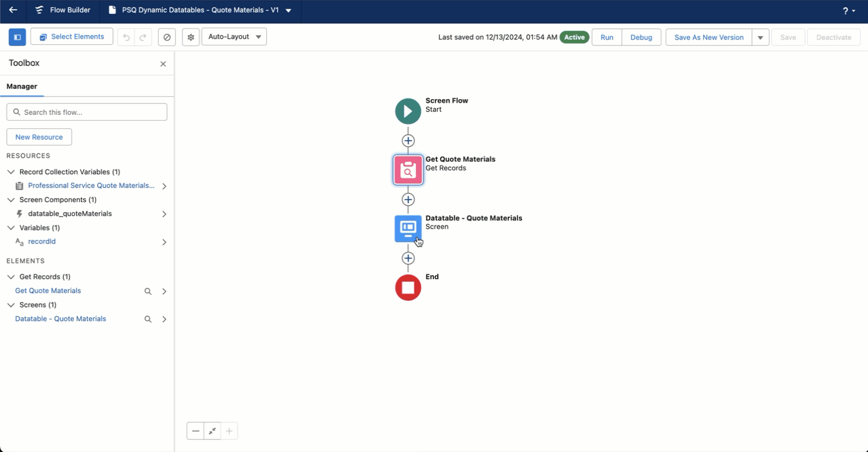Collapse the Screen Components section
The image size is (868, 452).
[11, 200]
